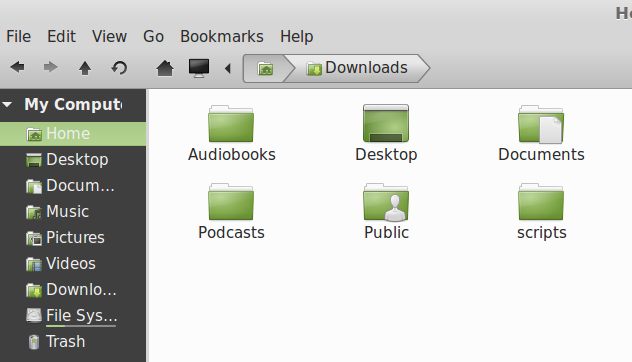Viewport: 632px width, 362px height.
Task: Select Home in the sidebar
Action: click(73, 134)
